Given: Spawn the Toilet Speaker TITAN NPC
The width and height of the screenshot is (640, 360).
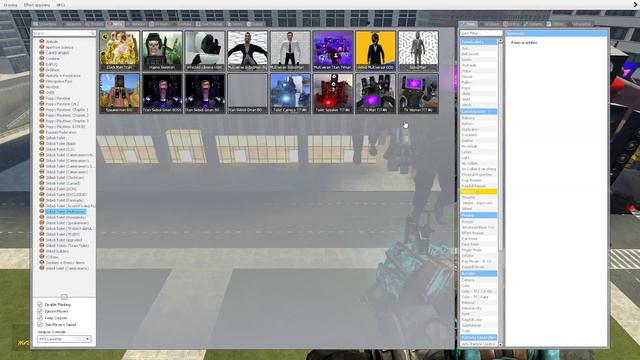Looking at the screenshot, I should pyautogui.click(x=333, y=93).
